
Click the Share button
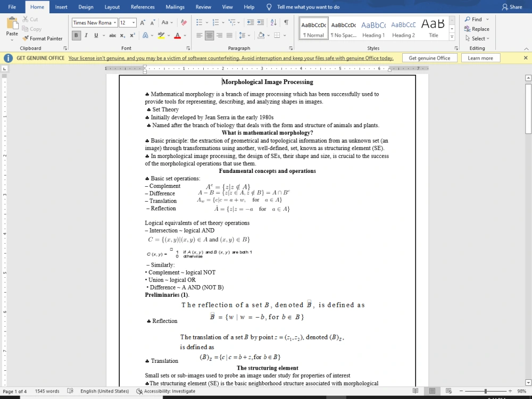coord(512,7)
